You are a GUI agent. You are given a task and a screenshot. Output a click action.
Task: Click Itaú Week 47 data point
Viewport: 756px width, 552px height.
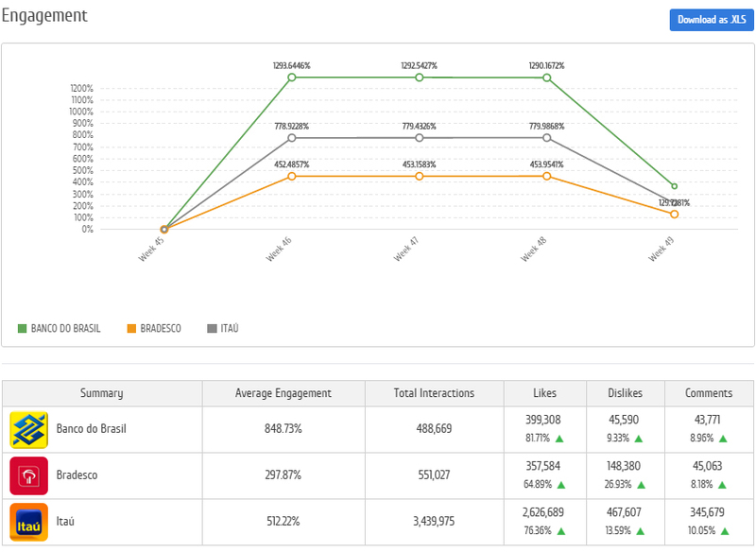tap(419, 138)
